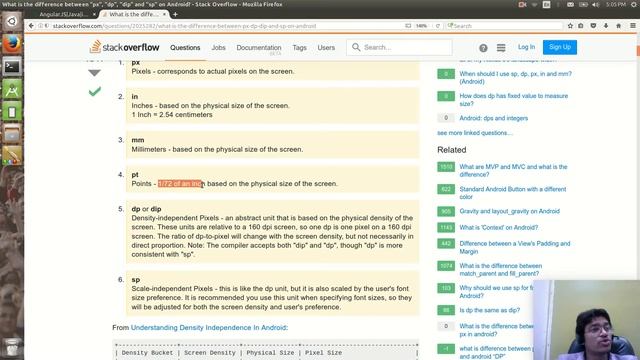
Task: Click '1 Inch = 2.54 centimeters' text
Action: click(x=172, y=115)
